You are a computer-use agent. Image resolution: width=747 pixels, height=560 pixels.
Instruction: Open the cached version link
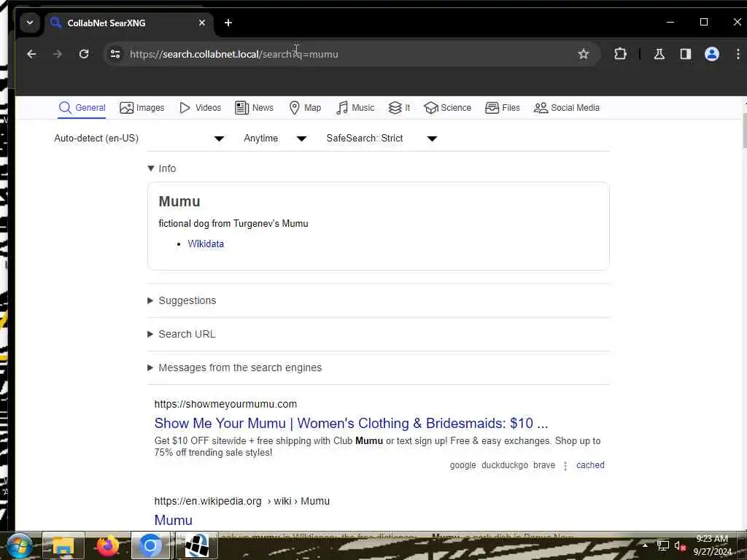tap(589, 465)
